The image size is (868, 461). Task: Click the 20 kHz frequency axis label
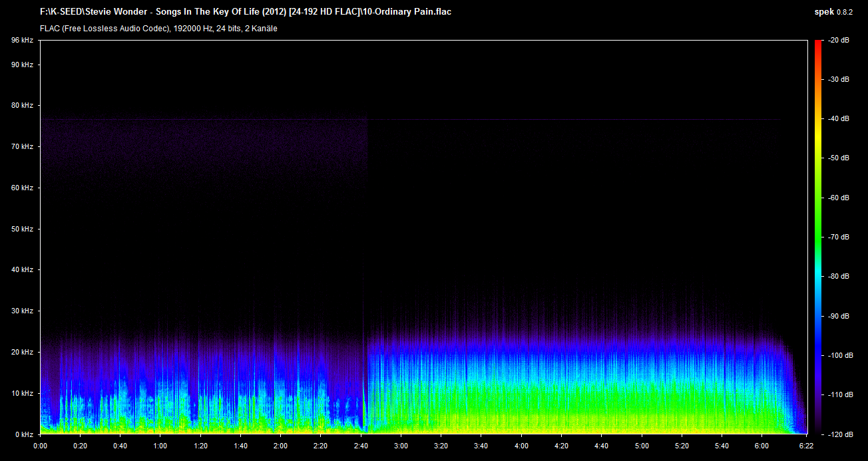[22, 352]
